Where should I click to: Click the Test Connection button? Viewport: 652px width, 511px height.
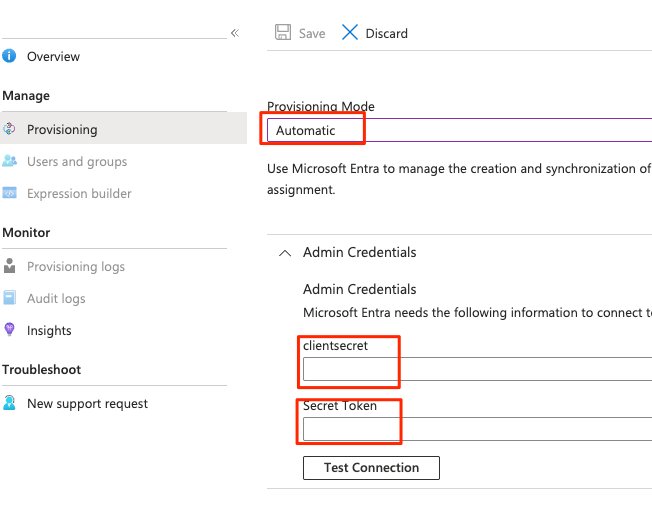371,468
